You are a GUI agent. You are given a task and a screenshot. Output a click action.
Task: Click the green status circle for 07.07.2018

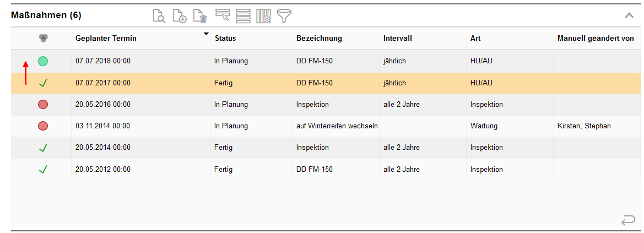click(43, 61)
